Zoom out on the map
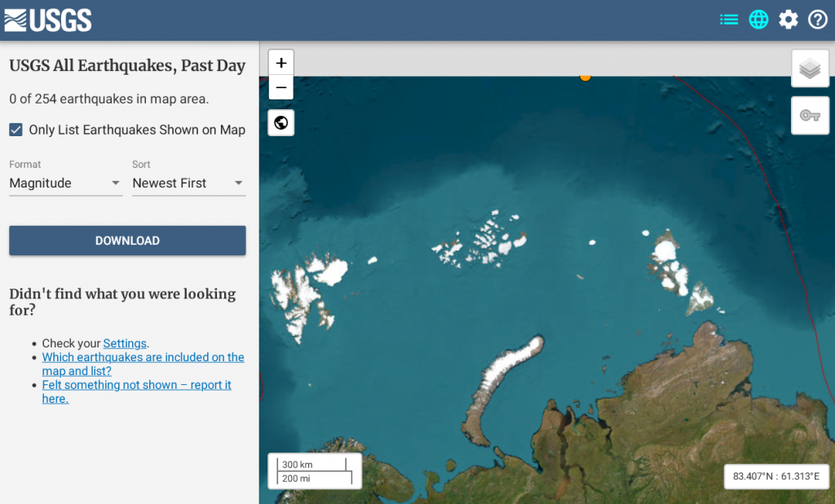This screenshot has width=835, height=504. [x=281, y=87]
